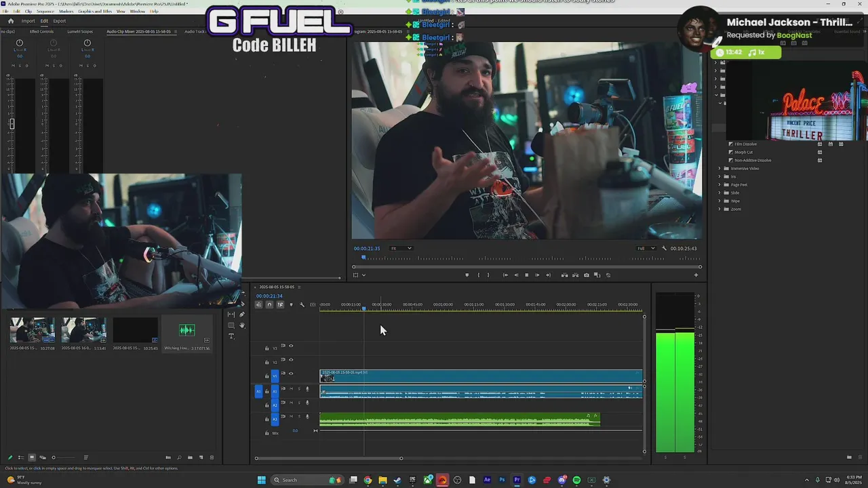Image resolution: width=868 pixels, height=488 pixels.
Task: Go to In point in Program monitor
Action: pyautogui.click(x=505, y=275)
